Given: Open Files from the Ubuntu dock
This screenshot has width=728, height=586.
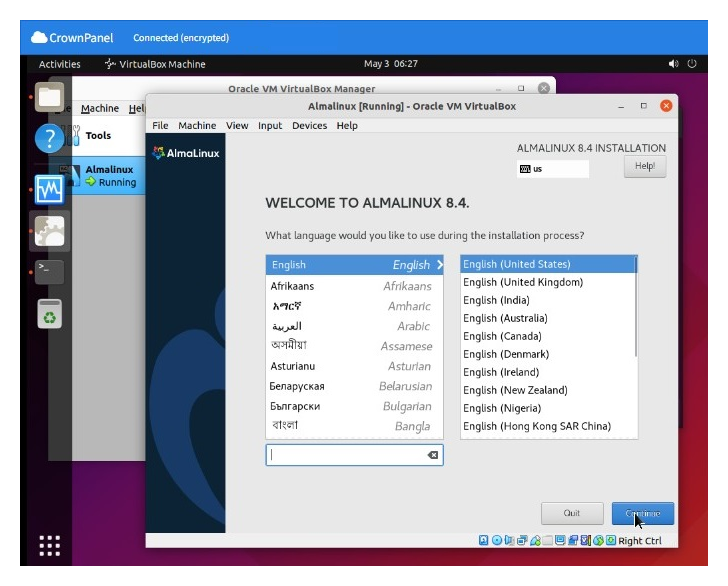Looking at the screenshot, I should tap(50, 97).
